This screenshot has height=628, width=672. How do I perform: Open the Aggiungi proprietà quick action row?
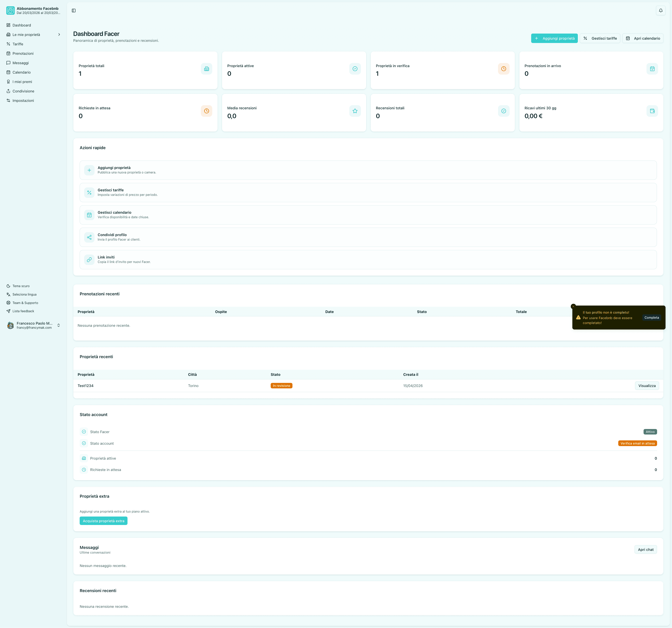(368, 170)
